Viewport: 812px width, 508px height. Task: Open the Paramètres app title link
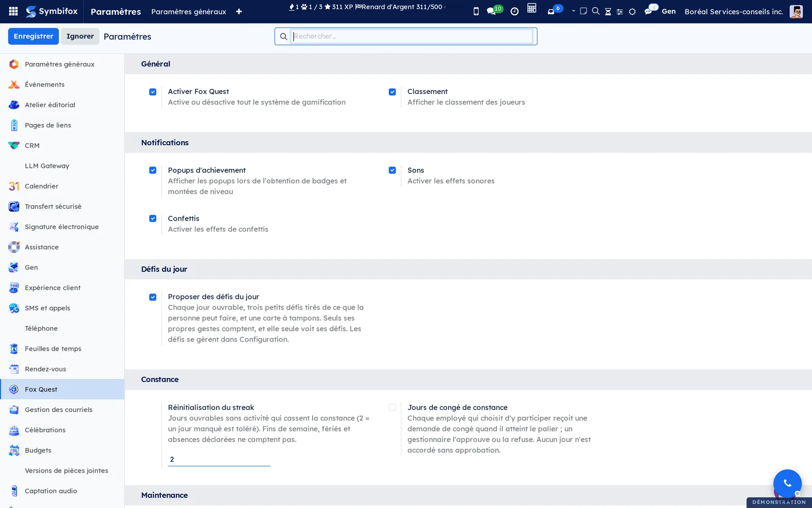[x=116, y=12]
